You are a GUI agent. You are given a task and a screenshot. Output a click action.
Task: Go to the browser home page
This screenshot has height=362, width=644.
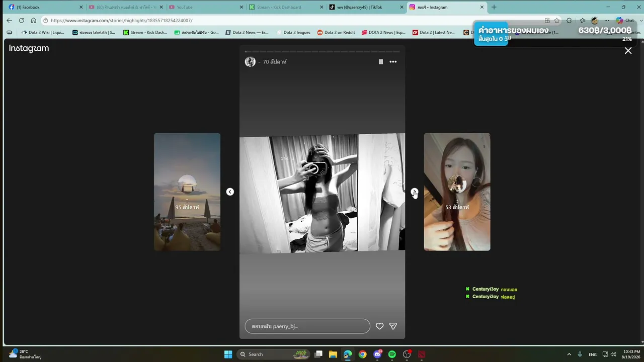click(33, 21)
